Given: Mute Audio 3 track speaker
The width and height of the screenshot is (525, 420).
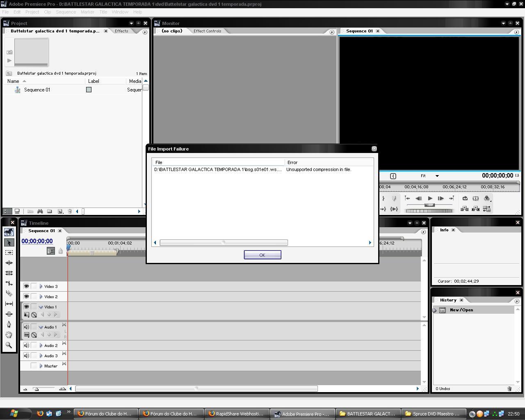Looking at the screenshot, I should pyautogui.click(x=26, y=356).
